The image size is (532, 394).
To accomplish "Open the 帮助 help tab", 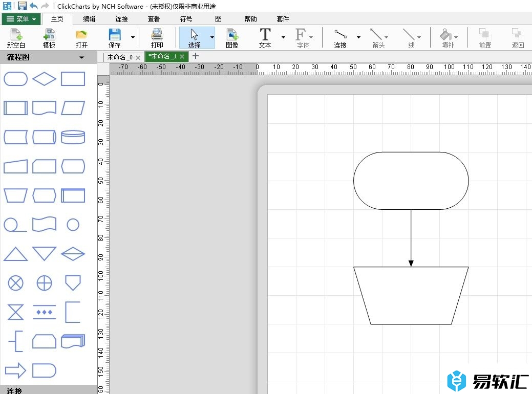I will point(251,19).
